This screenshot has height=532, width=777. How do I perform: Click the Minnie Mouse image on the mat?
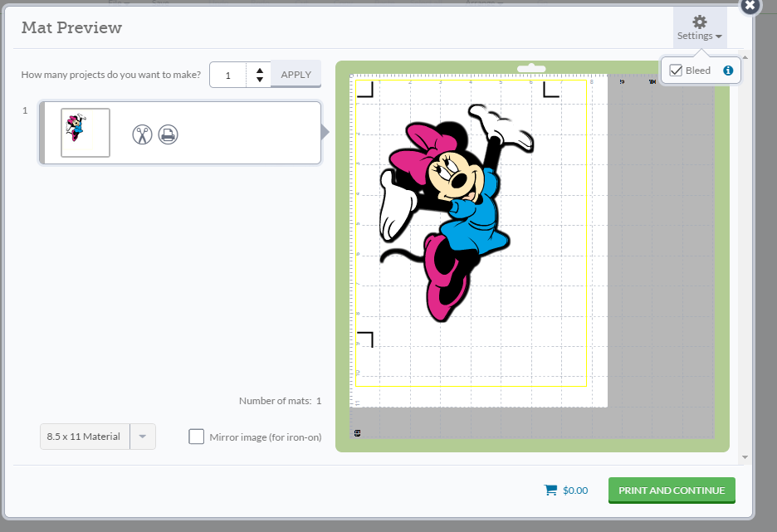[457, 213]
